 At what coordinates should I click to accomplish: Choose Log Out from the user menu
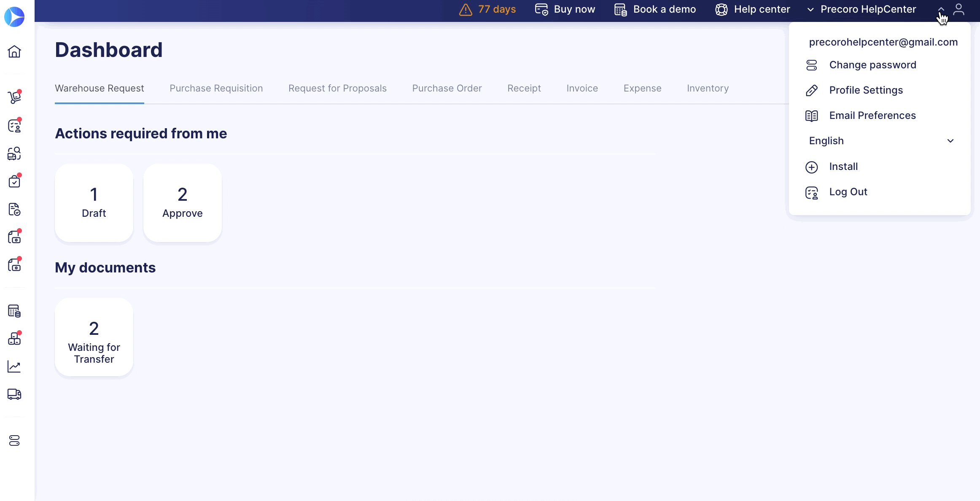[x=848, y=192]
